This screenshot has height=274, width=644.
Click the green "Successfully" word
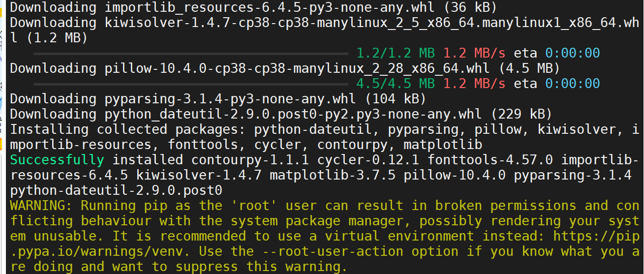point(57,160)
